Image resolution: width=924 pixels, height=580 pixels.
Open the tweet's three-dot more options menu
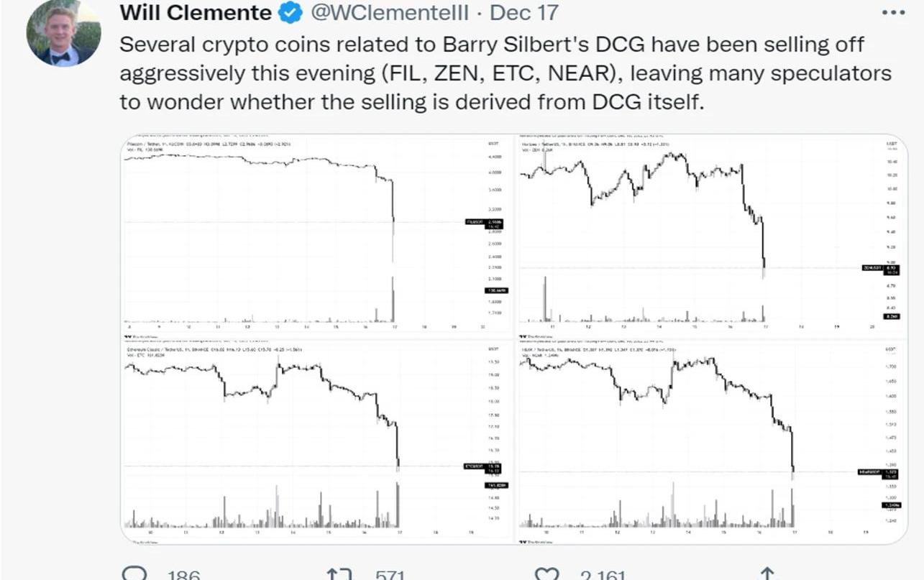[893, 12]
